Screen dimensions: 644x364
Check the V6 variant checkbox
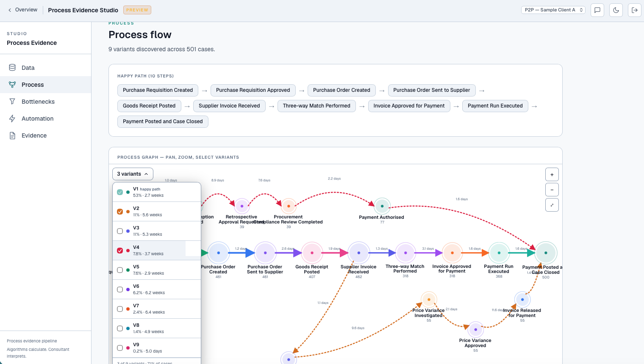120,290
